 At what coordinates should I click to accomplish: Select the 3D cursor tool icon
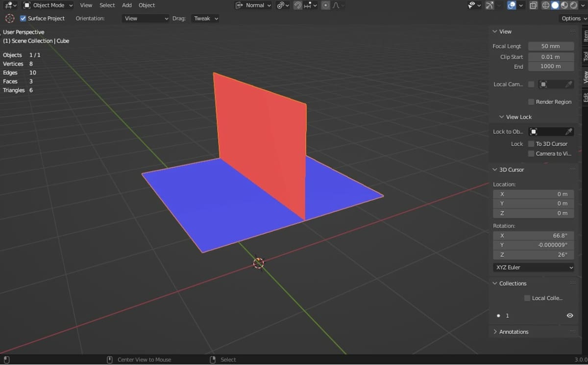click(9, 18)
